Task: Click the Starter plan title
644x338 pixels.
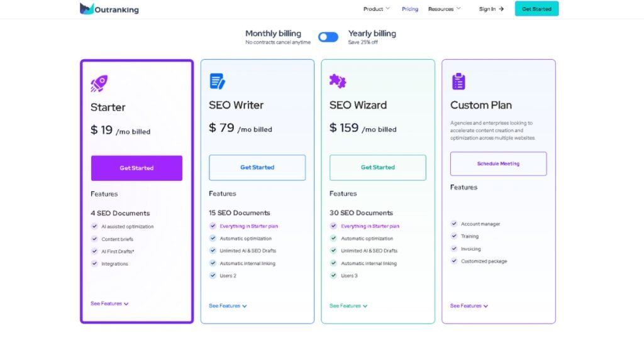Action: tap(108, 107)
